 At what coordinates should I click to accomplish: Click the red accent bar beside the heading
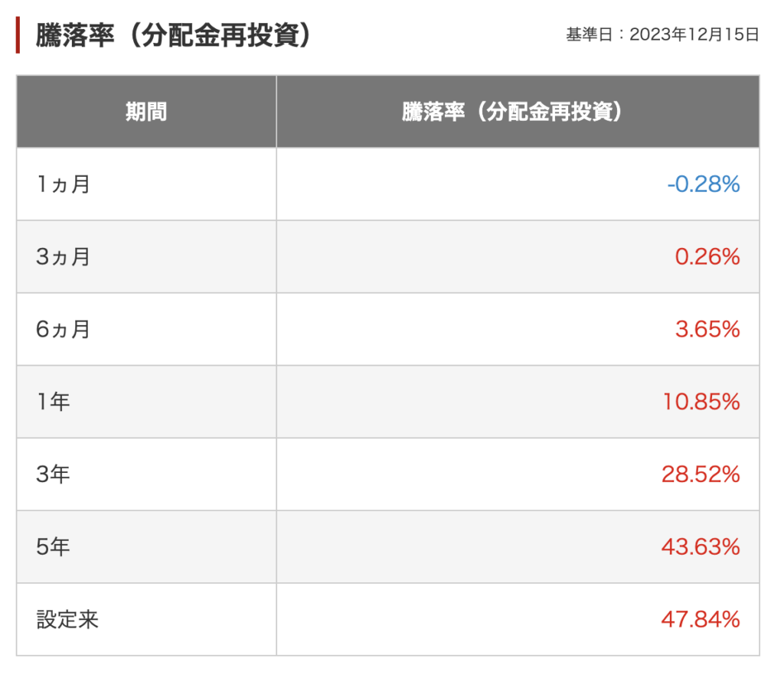[x=18, y=36]
